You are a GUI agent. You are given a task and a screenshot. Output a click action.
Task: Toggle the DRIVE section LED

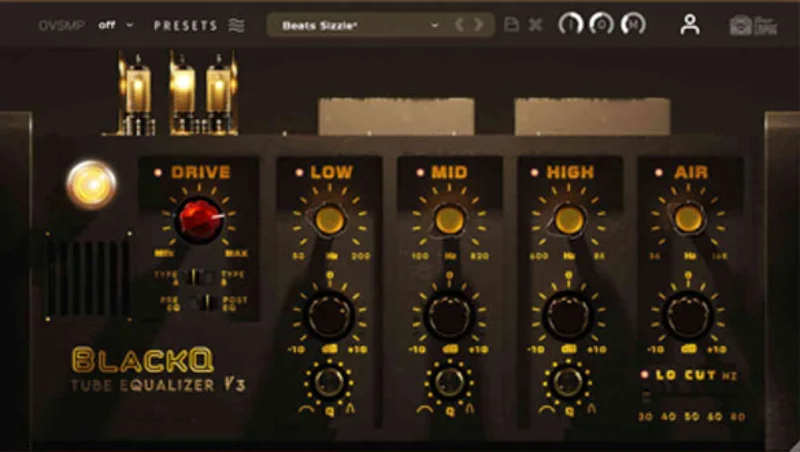coord(158,172)
